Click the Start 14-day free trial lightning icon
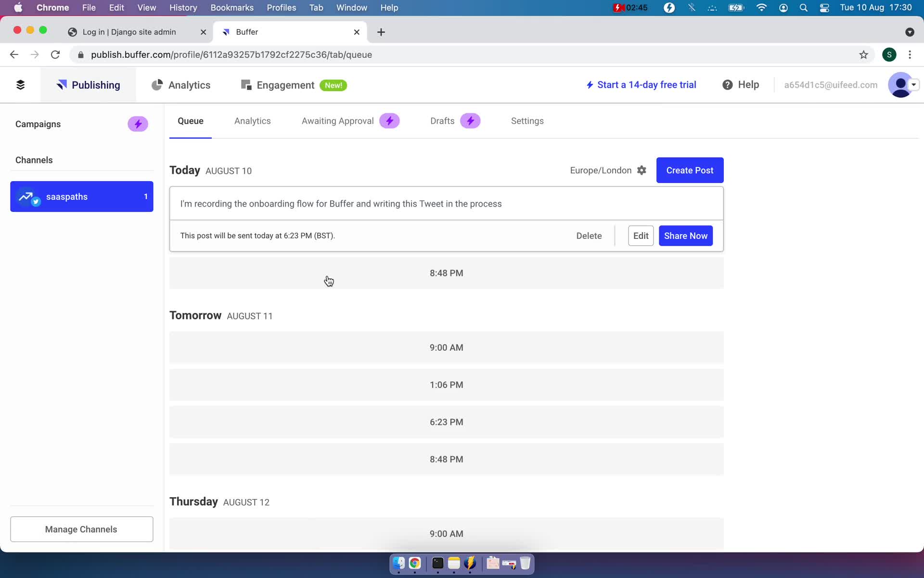Viewport: 924px width, 578px height. (x=590, y=84)
